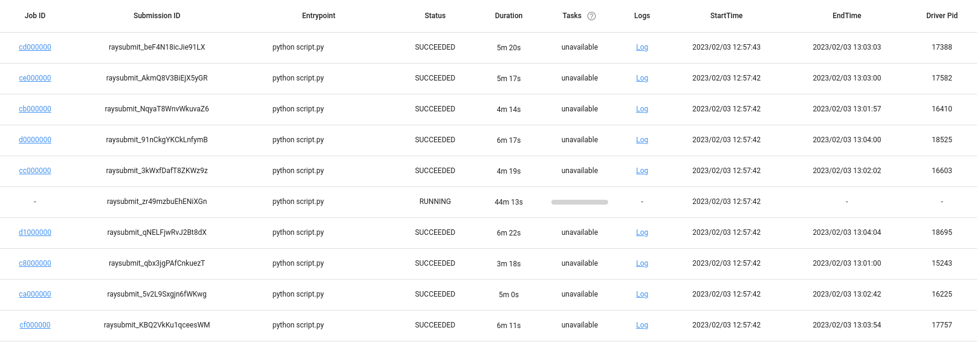Screen dimensions: 980x342
Task: Click the Submission ID column header
Action: coord(157,16)
